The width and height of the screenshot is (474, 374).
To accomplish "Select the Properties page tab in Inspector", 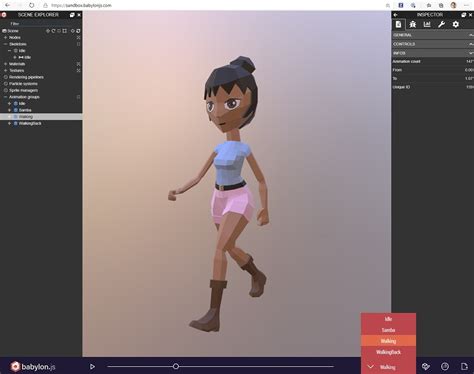I will [x=399, y=24].
